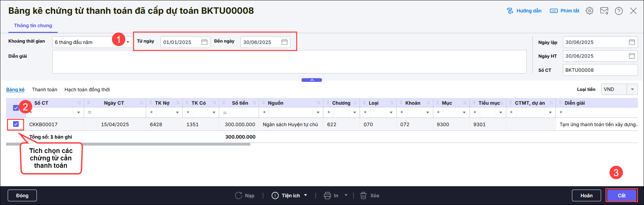Click the mail feedback icon
The image size is (644, 205).
604,11
